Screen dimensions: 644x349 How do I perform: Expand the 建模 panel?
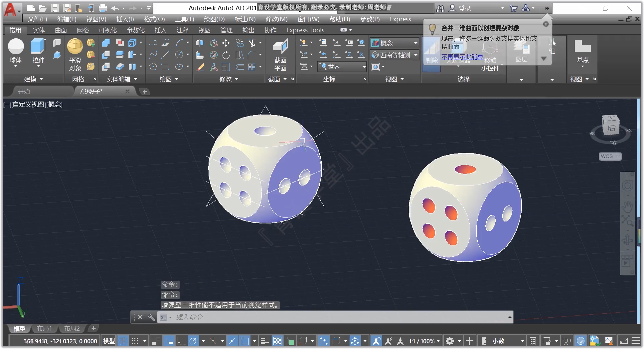(x=34, y=79)
